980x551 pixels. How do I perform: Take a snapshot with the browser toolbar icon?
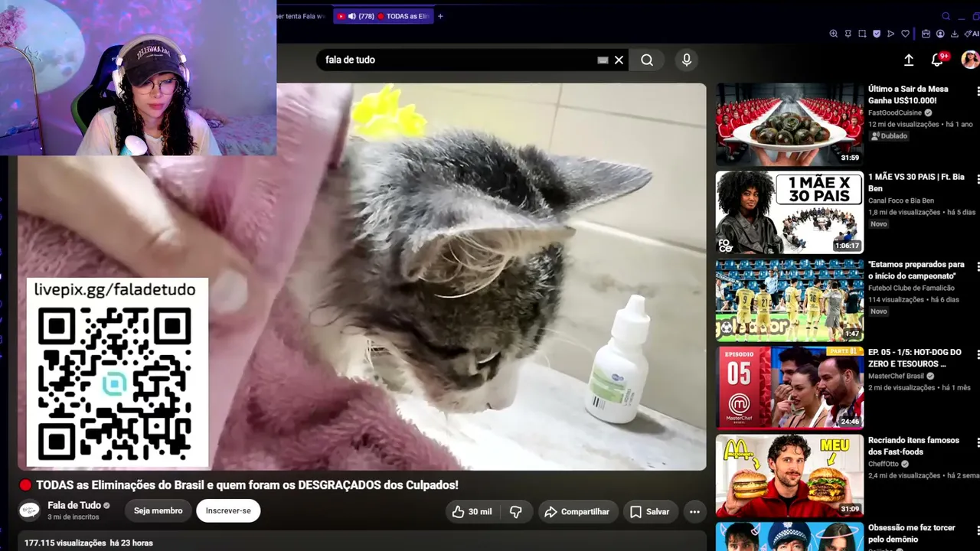[x=862, y=34]
